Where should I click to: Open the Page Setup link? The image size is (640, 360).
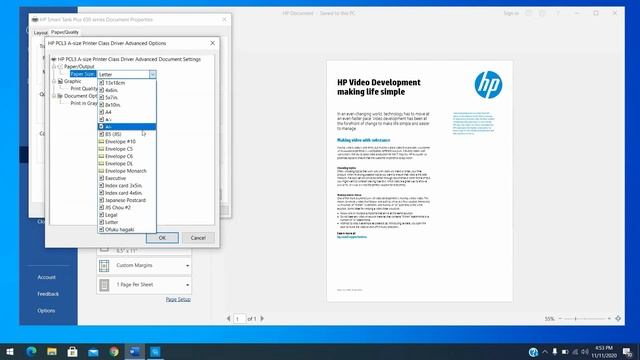[178, 299]
